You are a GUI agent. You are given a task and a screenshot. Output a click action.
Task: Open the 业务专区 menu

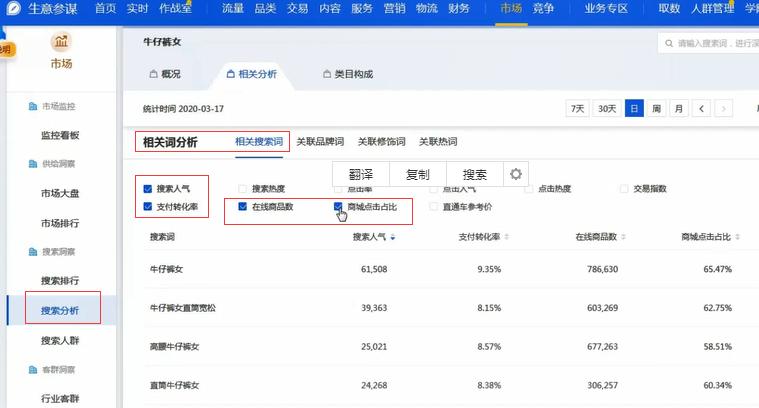pyautogui.click(x=606, y=8)
